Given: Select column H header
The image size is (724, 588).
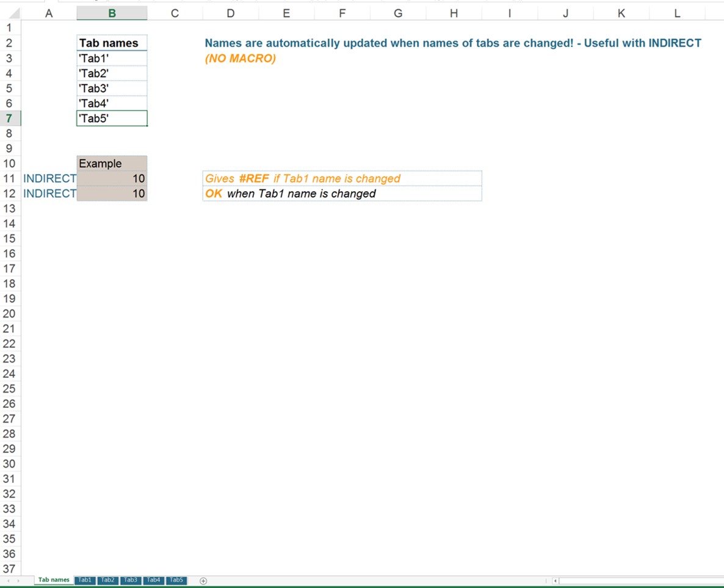Looking at the screenshot, I should point(454,13).
